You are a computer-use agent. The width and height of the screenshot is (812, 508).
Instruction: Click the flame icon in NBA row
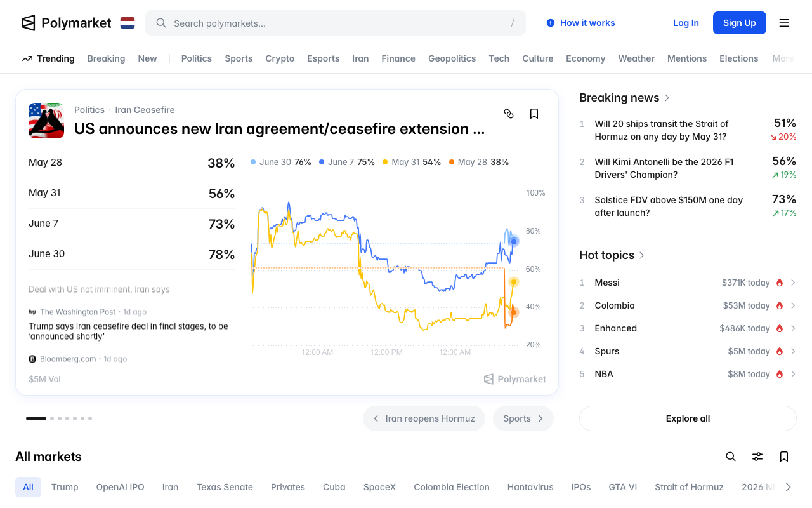click(x=780, y=374)
